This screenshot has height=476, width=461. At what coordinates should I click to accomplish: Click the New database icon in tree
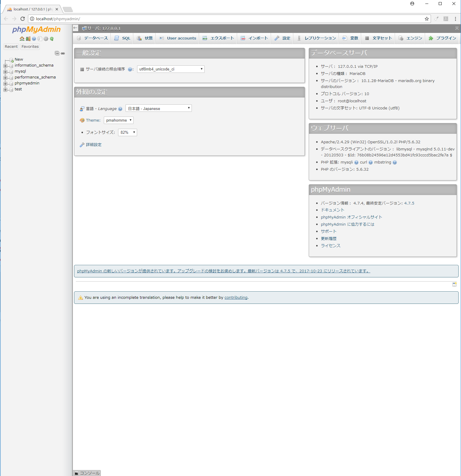click(x=12, y=60)
